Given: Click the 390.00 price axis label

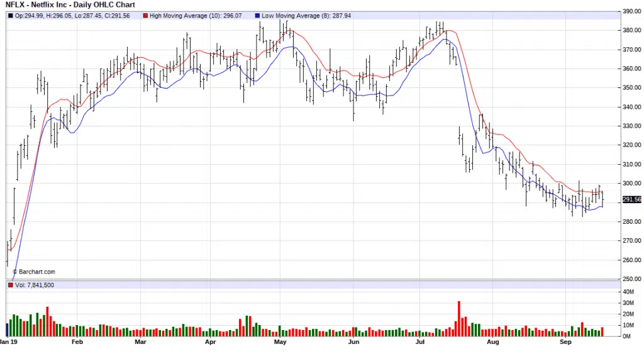Looking at the screenshot, I should [631, 11].
